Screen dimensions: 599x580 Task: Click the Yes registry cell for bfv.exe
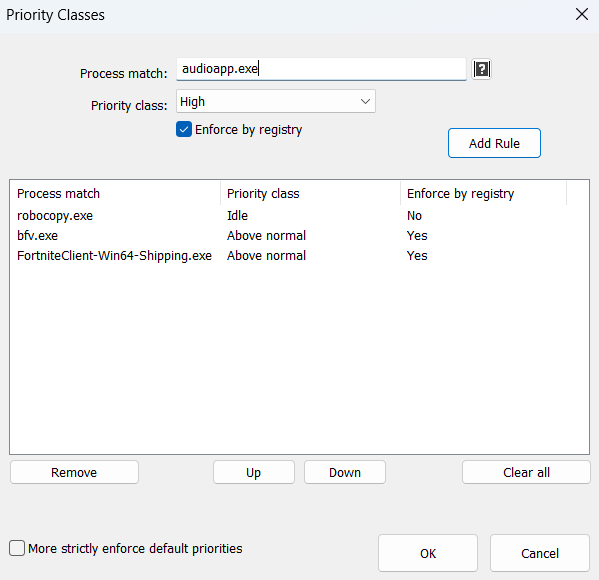click(x=417, y=235)
